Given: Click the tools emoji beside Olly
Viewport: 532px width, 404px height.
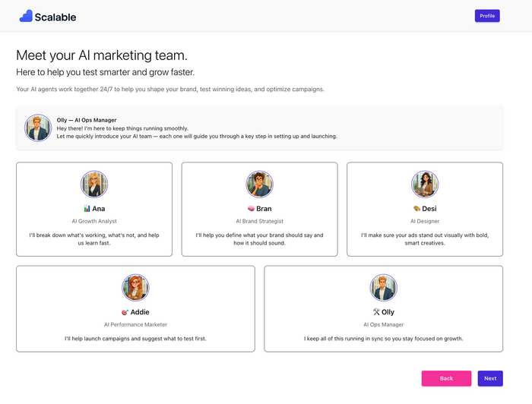Looking at the screenshot, I should coord(376,312).
